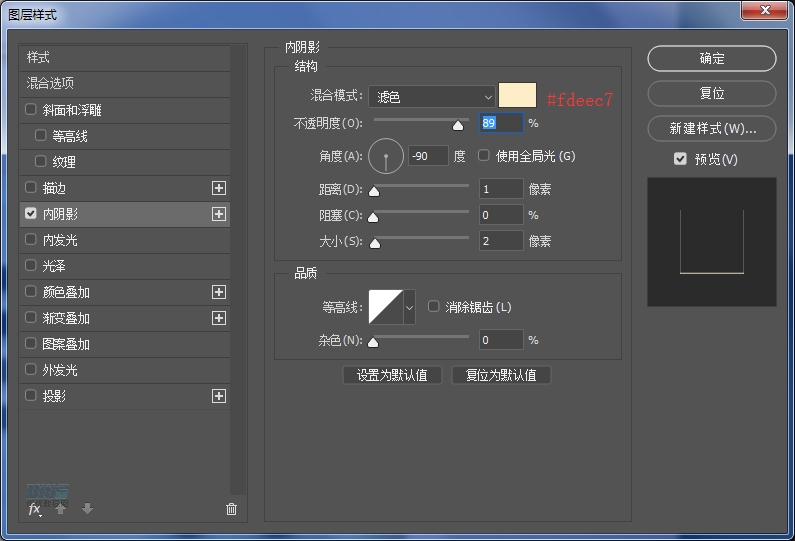This screenshot has width=795, height=541.
Task: Select 混合选项 in the styles list
Action: [50, 84]
